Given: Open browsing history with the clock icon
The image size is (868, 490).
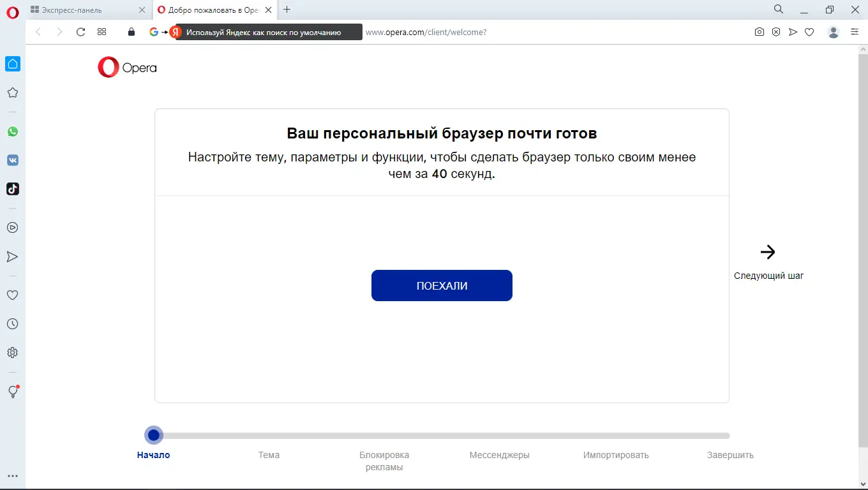Looking at the screenshot, I should 13,323.
